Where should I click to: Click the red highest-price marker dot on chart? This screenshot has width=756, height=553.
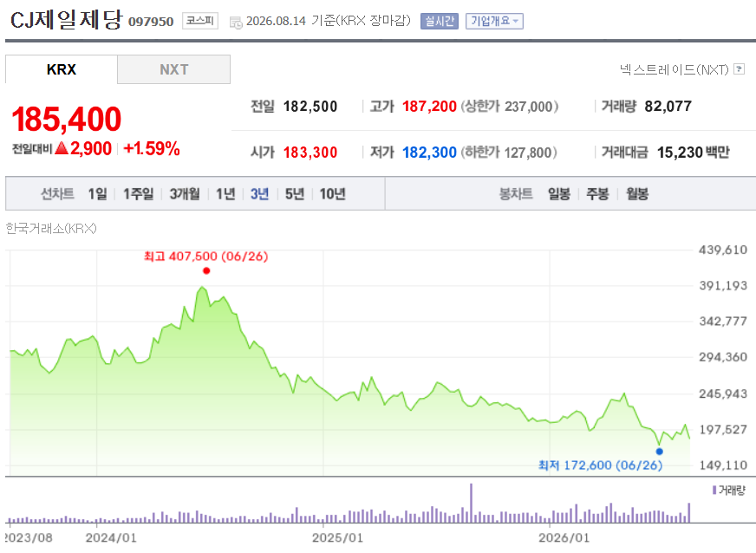[206, 271]
